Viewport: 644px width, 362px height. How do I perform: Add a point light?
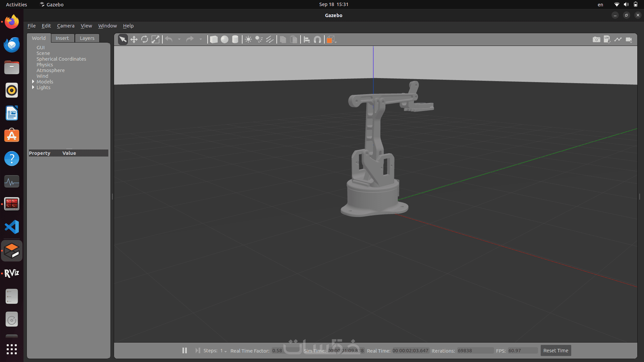[x=248, y=40]
